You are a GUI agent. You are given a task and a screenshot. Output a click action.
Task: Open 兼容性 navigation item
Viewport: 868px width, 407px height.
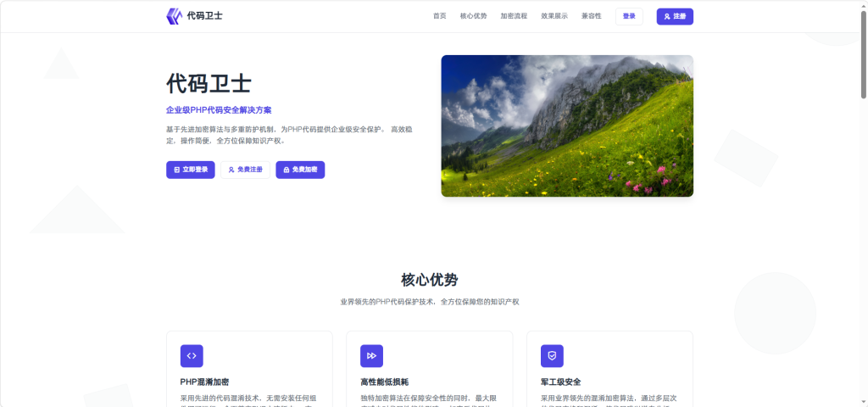[x=591, y=16]
